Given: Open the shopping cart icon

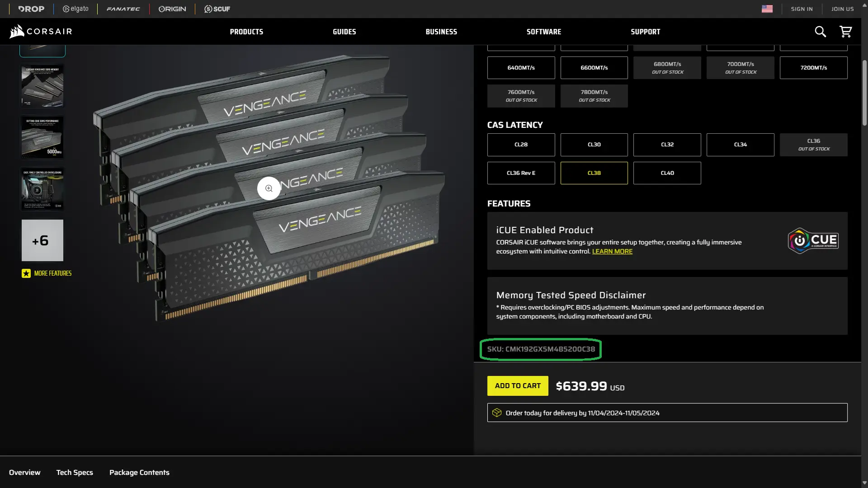Looking at the screenshot, I should [845, 32].
